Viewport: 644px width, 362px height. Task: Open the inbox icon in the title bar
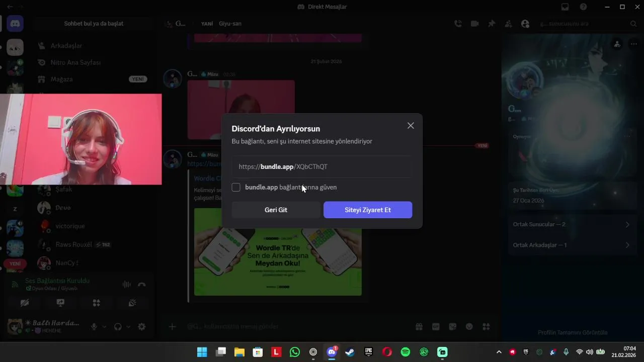click(565, 7)
